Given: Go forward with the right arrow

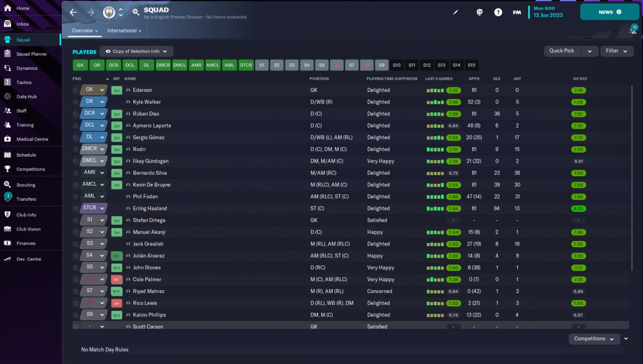Looking at the screenshot, I should pyautogui.click(x=90, y=12).
